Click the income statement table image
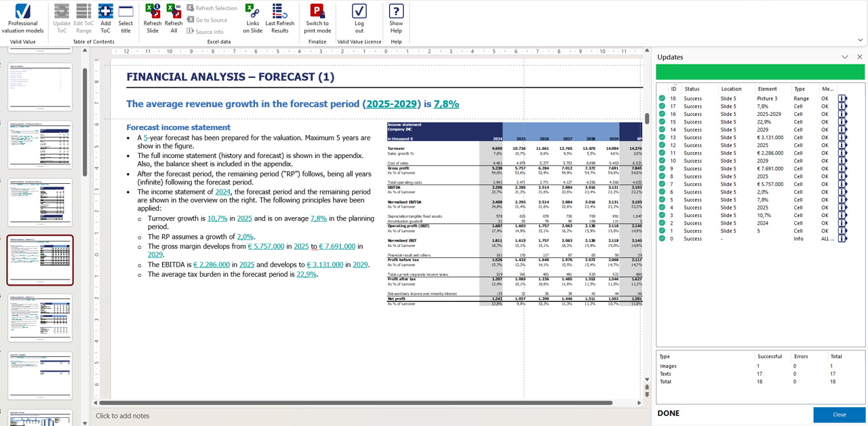 point(514,214)
